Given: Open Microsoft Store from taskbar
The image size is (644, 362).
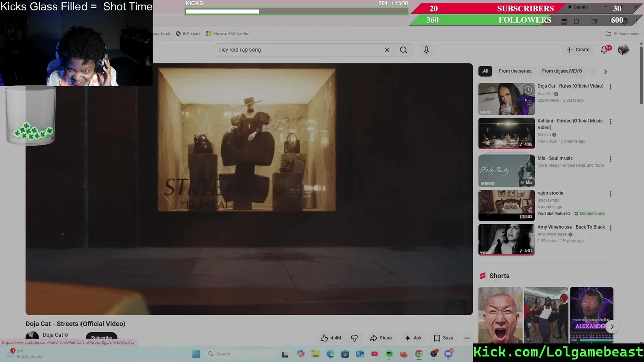Looking at the screenshot, I should (345, 354).
